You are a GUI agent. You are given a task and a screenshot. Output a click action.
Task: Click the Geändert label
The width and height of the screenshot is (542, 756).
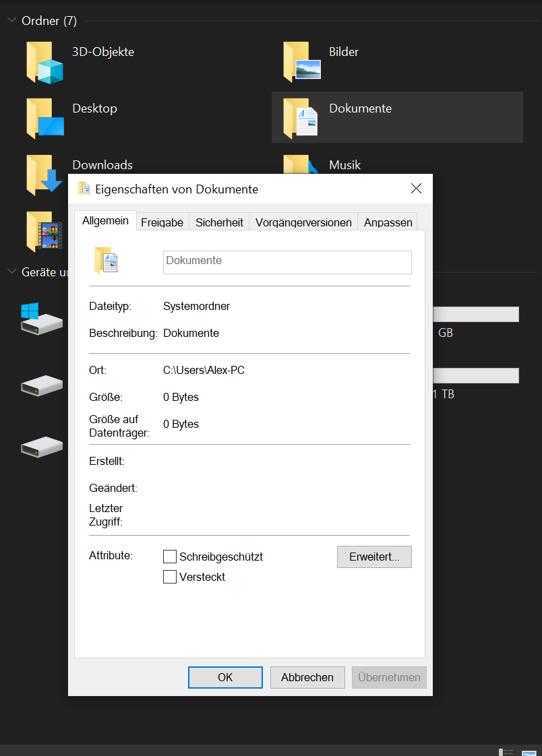pyautogui.click(x=113, y=488)
